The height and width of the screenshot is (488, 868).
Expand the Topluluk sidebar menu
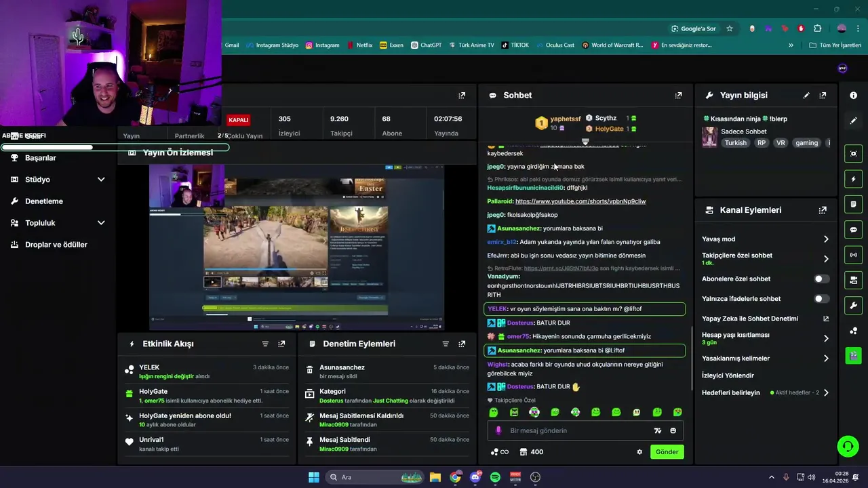click(101, 223)
